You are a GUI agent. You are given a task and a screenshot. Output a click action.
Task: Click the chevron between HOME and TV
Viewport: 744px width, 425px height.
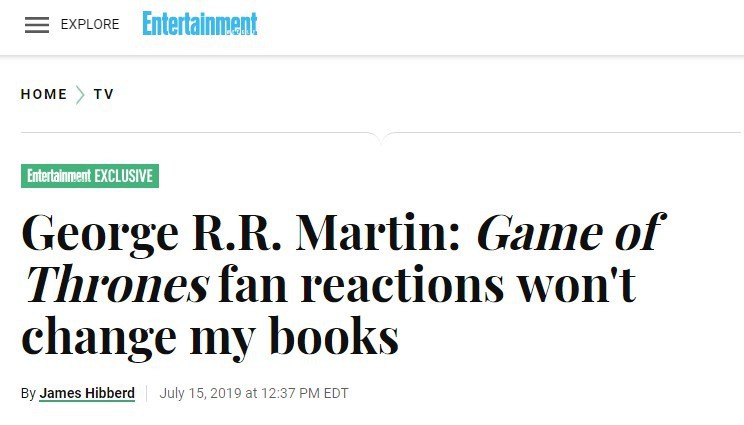[80, 95]
